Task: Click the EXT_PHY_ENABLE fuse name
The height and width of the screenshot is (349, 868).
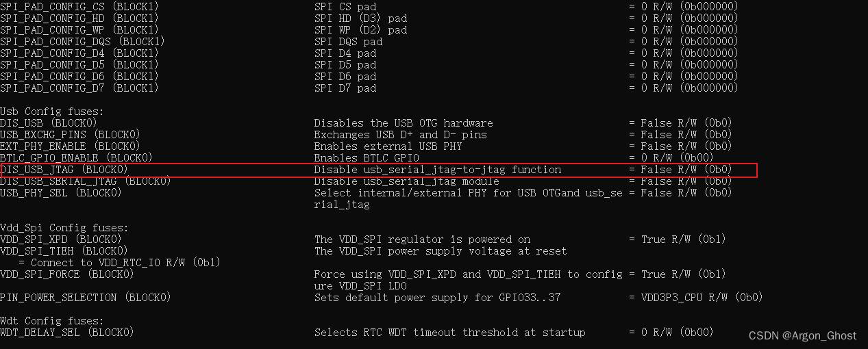Action: click(x=43, y=146)
